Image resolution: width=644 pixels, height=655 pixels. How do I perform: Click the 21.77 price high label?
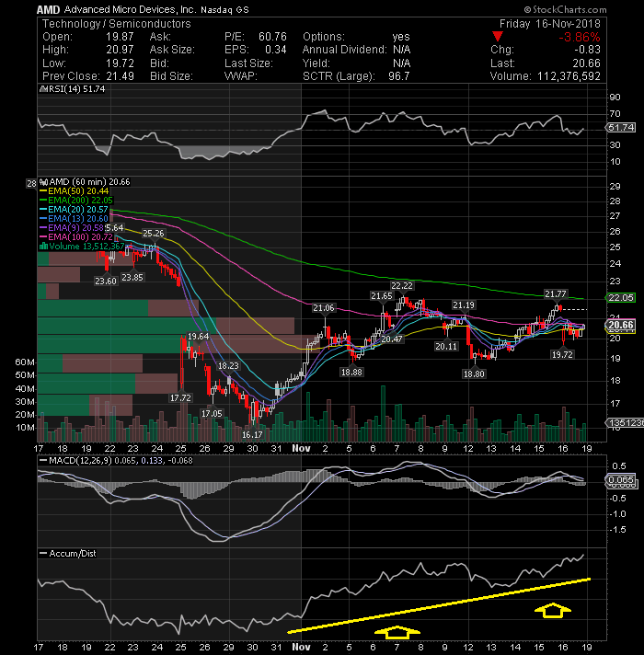click(x=556, y=294)
